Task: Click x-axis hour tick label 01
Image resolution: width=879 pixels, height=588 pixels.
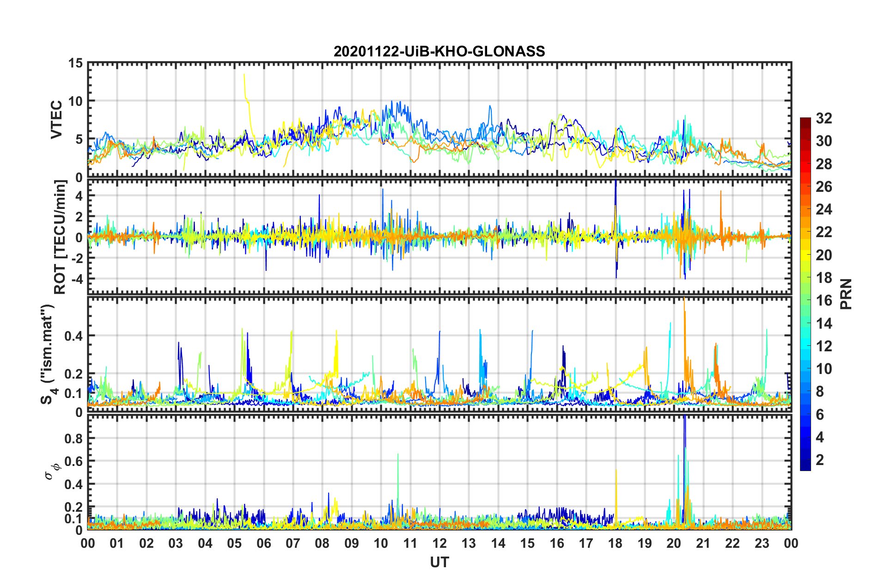Action: (117, 544)
